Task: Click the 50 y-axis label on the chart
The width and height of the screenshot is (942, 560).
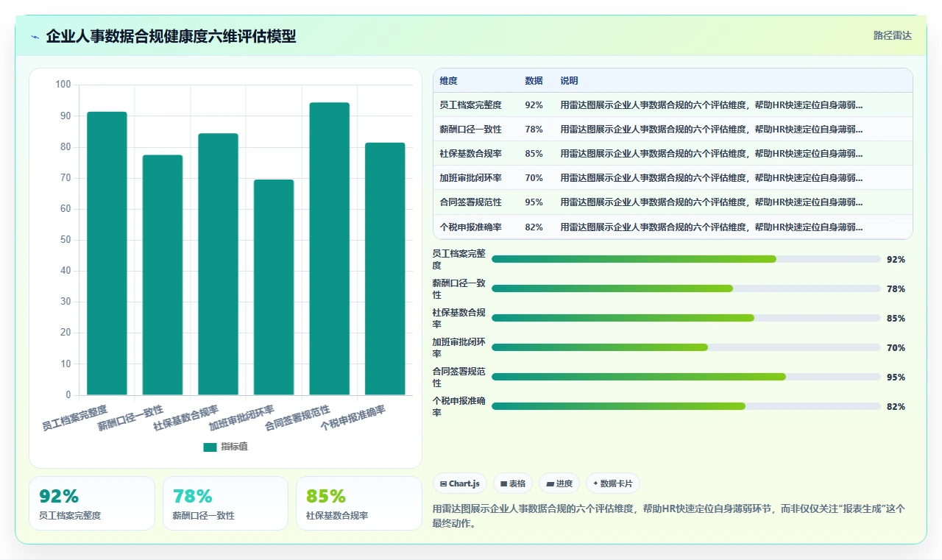Action: click(65, 240)
